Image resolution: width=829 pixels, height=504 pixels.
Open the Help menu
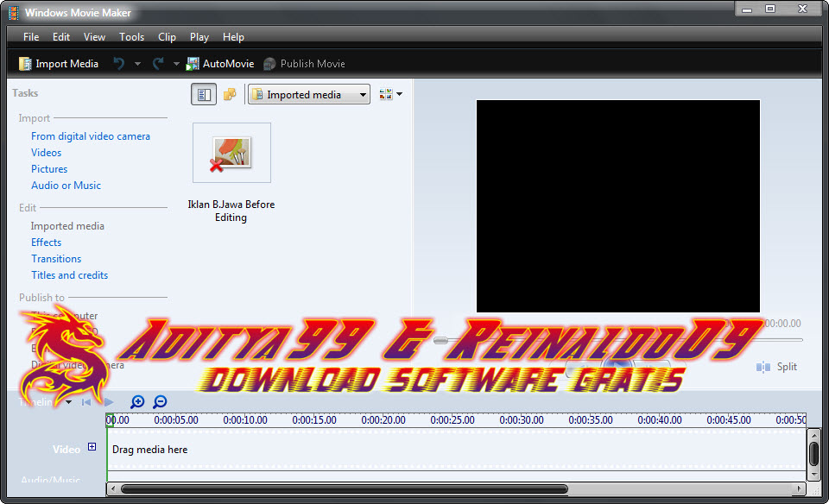pos(233,37)
